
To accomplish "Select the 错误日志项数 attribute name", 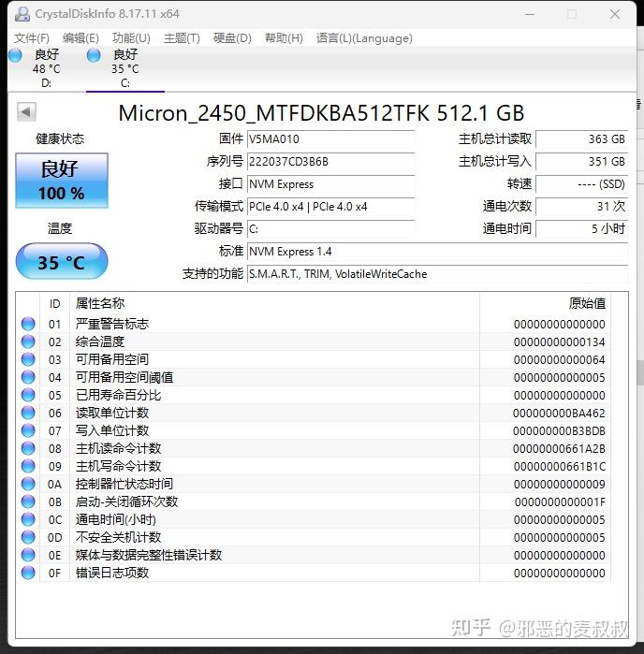I will (112, 574).
